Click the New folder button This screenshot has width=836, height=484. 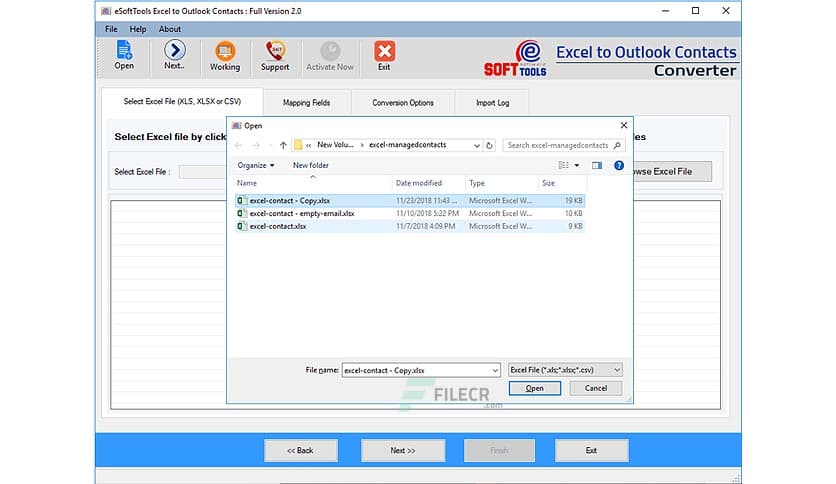click(311, 165)
